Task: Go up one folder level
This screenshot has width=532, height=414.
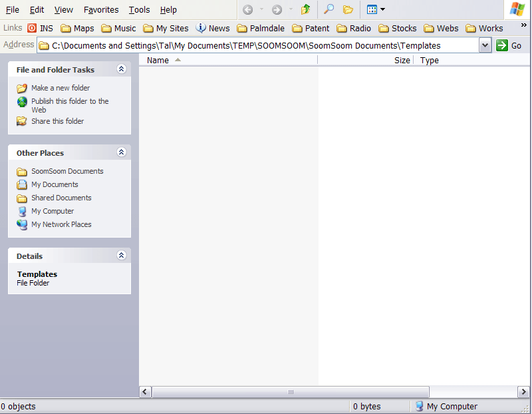Action: tap(305, 9)
